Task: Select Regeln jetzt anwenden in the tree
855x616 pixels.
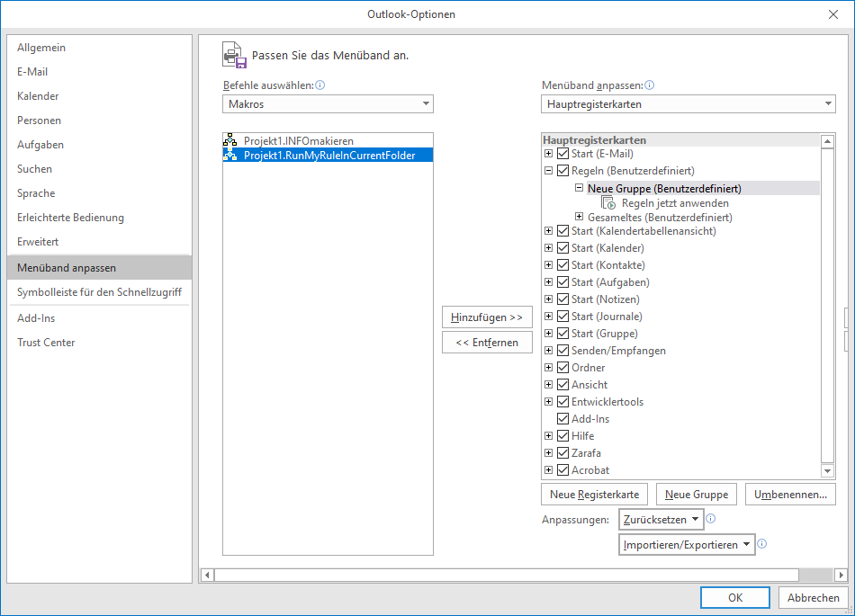Action: coord(675,203)
